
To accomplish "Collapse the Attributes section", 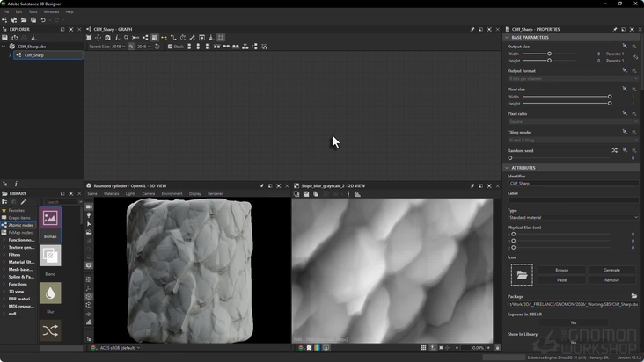I will tap(507, 168).
